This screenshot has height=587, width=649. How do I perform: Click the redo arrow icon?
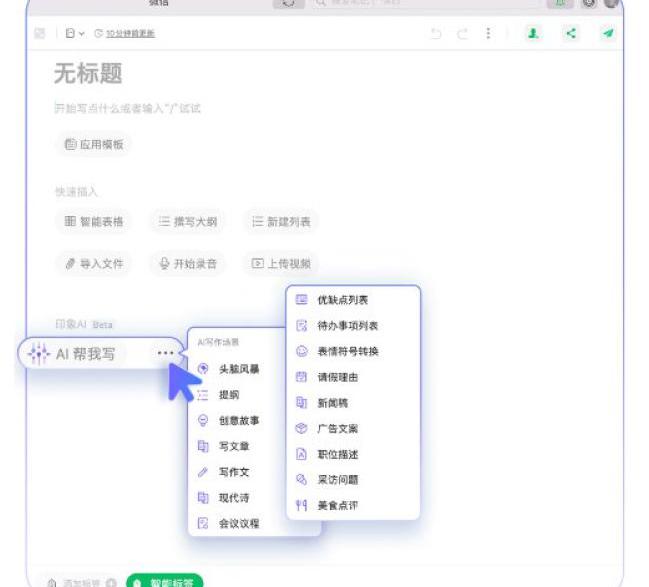(462, 34)
